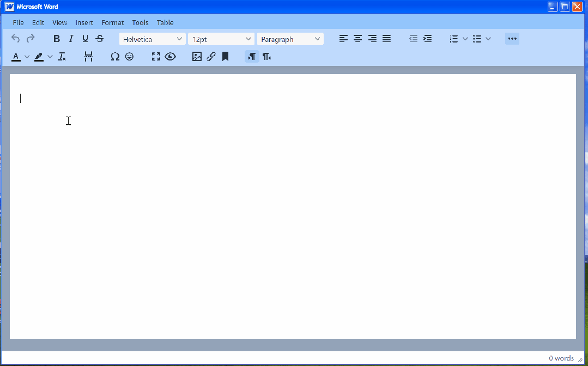Screen dimensions: 588x366
Task: Clear text formatting with the Tx icon
Action: [x=62, y=56]
